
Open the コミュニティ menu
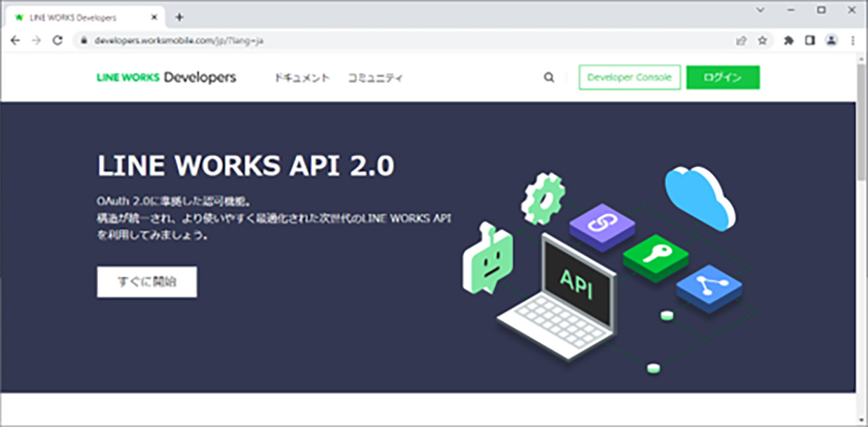tap(375, 78)
